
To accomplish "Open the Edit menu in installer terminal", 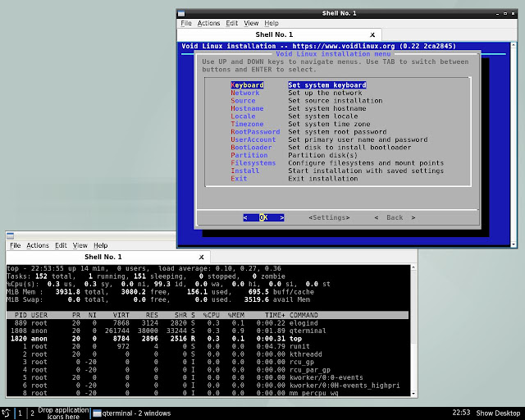I will (232, 24).
